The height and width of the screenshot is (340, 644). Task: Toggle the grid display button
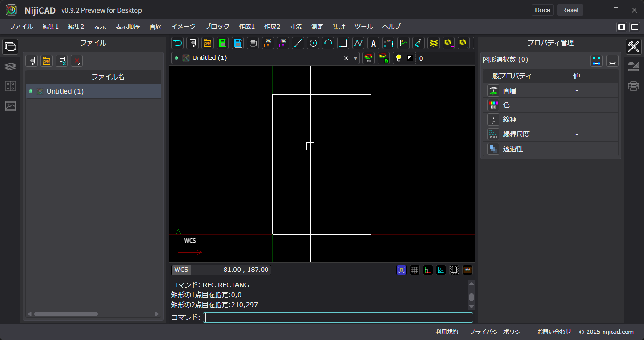(415, 270)
